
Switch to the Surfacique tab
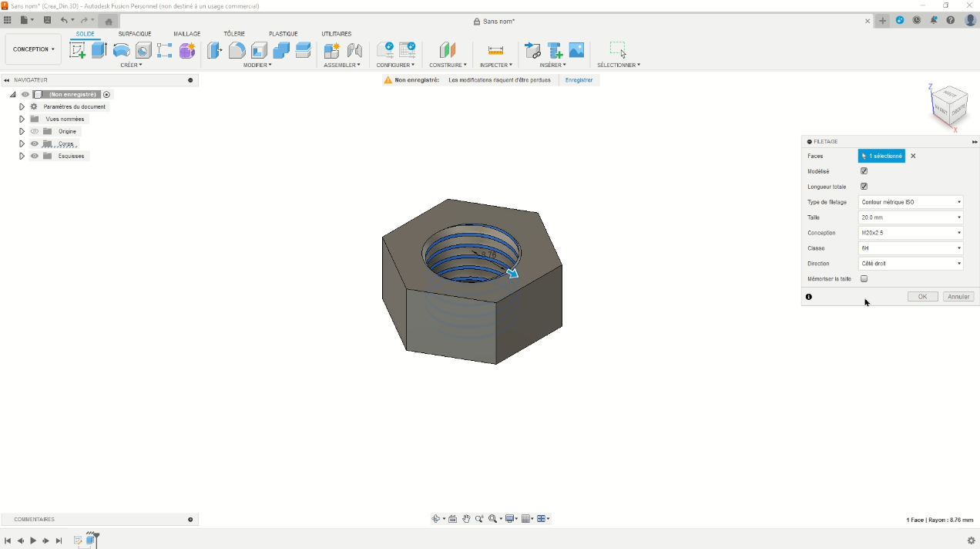(135, 34)
